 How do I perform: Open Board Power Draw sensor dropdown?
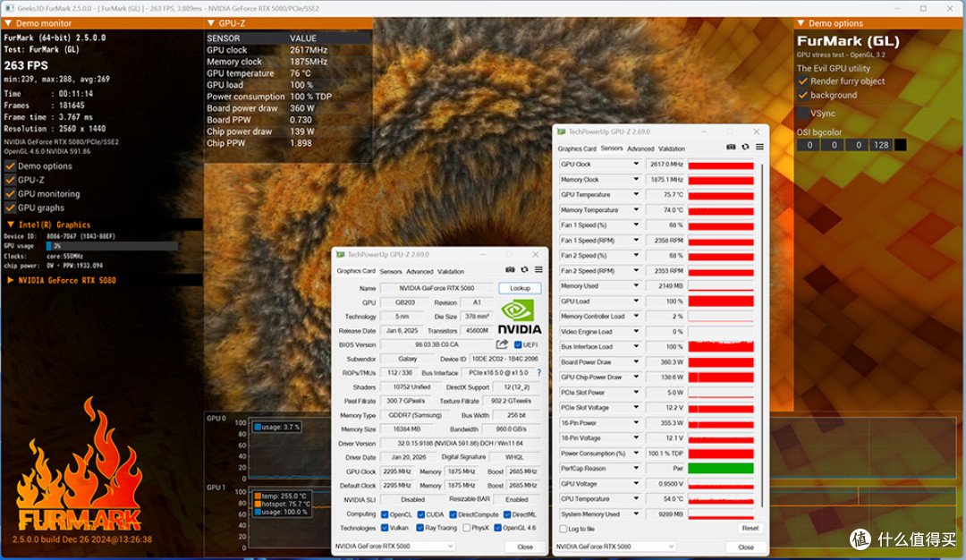[636, 361]
